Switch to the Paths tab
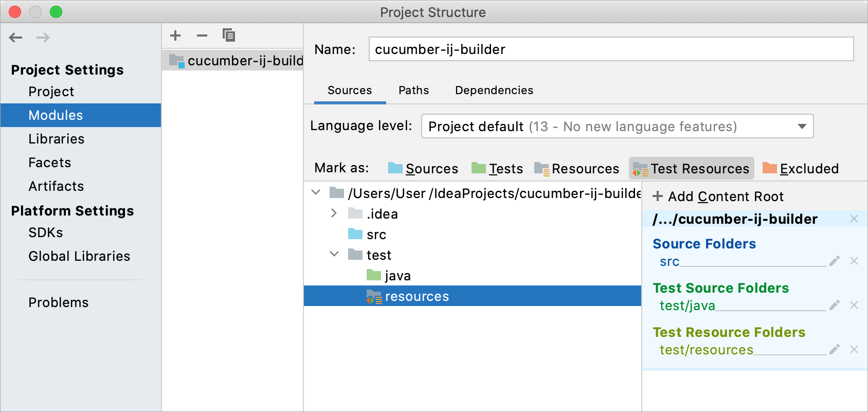This screenshot has height=412, width=868. [x=413, y=91]
